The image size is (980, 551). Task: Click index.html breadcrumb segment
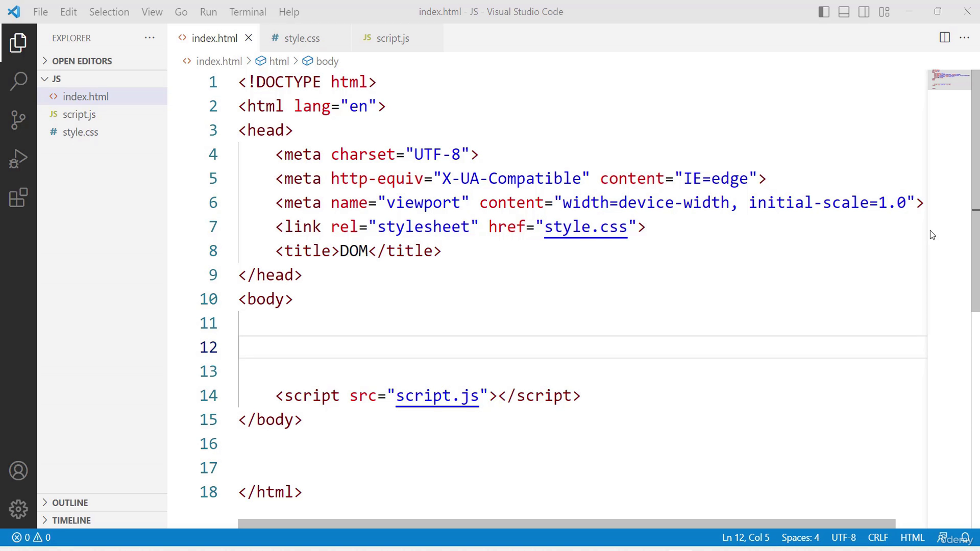click(x=212, y=61)
